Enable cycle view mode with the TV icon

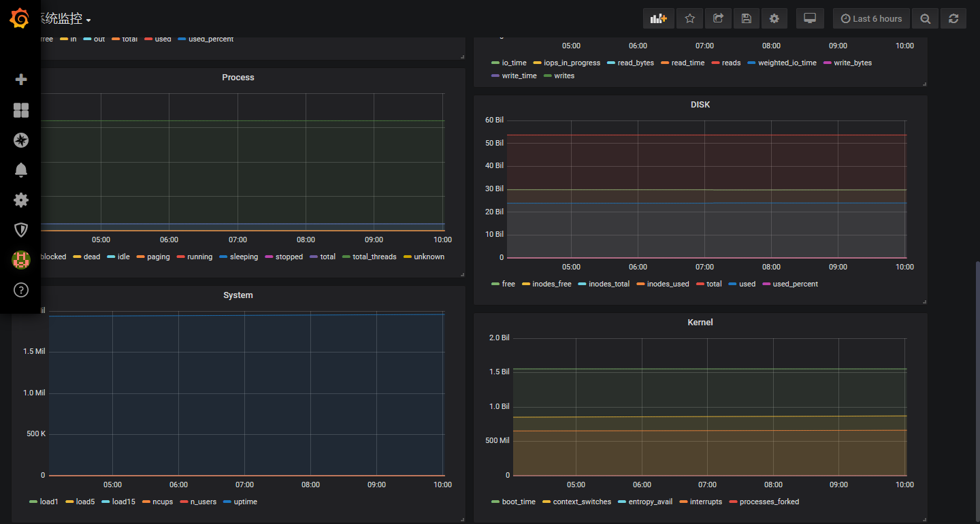810,18
